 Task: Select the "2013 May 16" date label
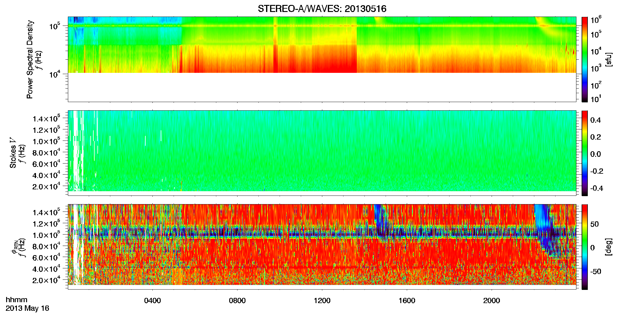click(x=27, y=308)
